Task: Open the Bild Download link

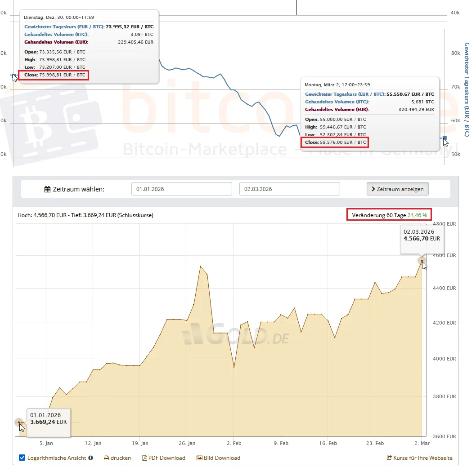Action: (222, 458)
